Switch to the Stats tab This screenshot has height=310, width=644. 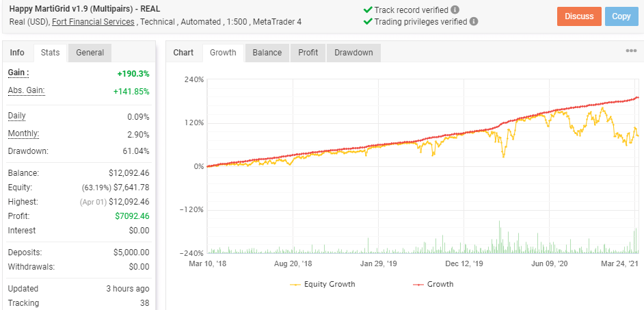tap(50, 53)
